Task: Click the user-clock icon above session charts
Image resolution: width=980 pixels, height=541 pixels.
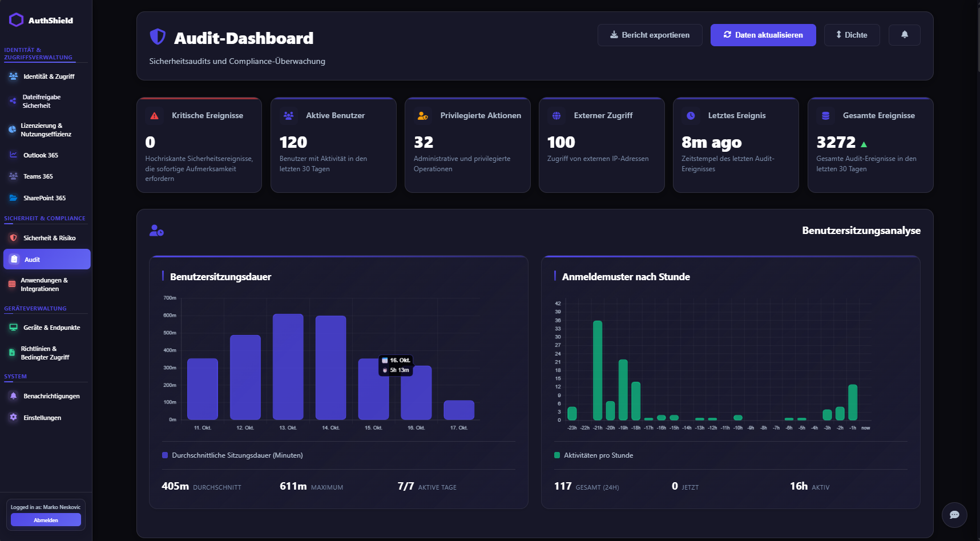Action: pyautogui.click(x=156, y=231)
